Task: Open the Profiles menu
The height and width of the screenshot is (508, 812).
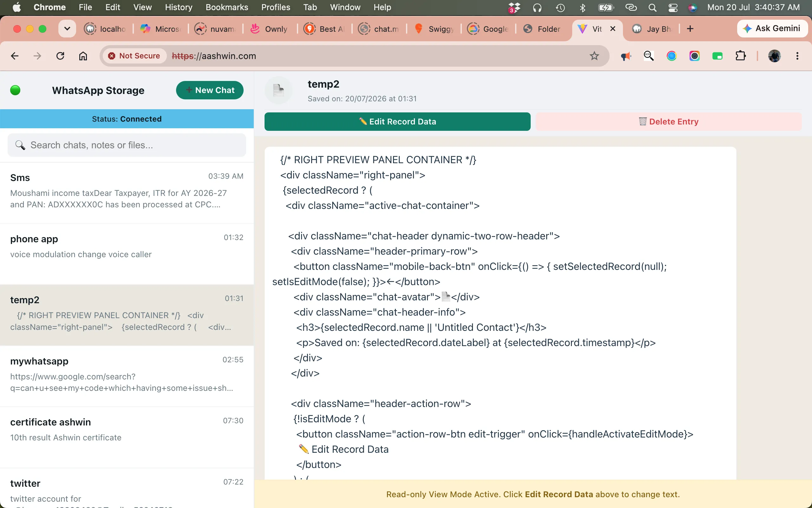Action: coord(275,7)
